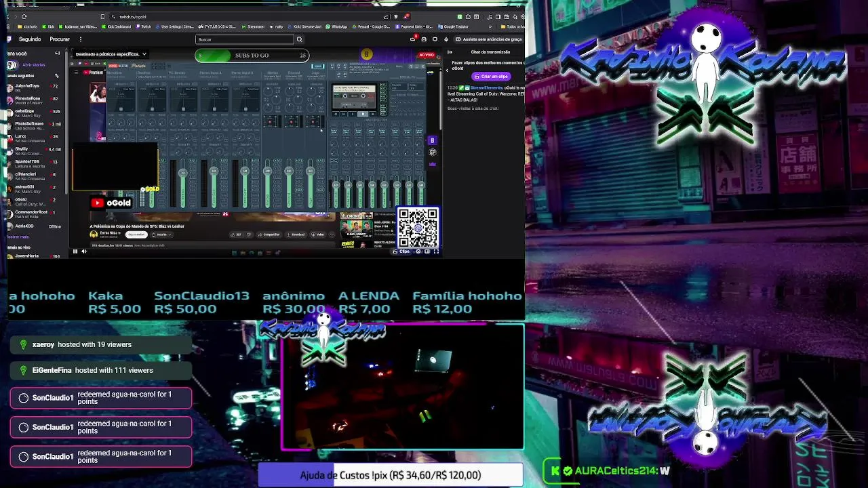The height and width of the screenshot is (488, 868).
Task: Collapse the stream chat panel icon
Action: pos(450,52)
